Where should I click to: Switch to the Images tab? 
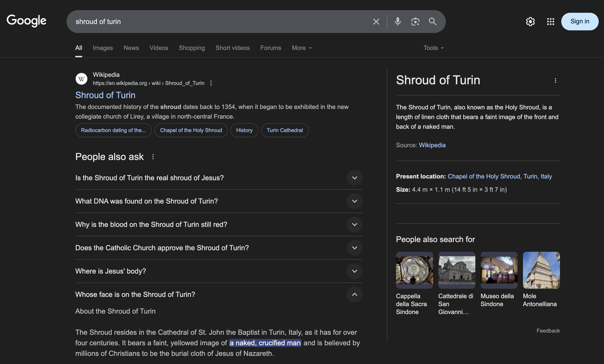tap(103, 48)
